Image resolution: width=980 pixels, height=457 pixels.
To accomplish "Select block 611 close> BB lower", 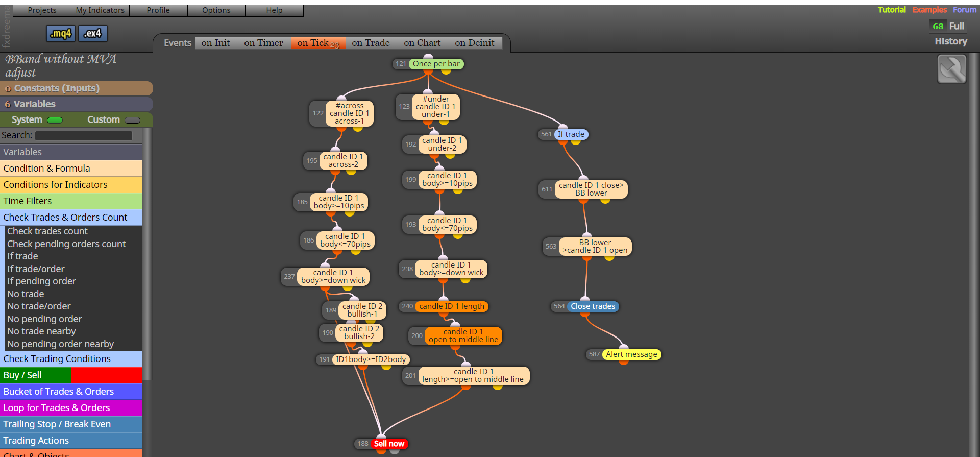I will pyautogui.click(x=591, y=189).
